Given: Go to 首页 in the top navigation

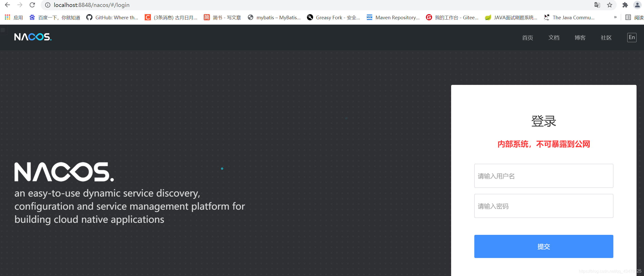Looking at the screenshot, I should 528,38.
